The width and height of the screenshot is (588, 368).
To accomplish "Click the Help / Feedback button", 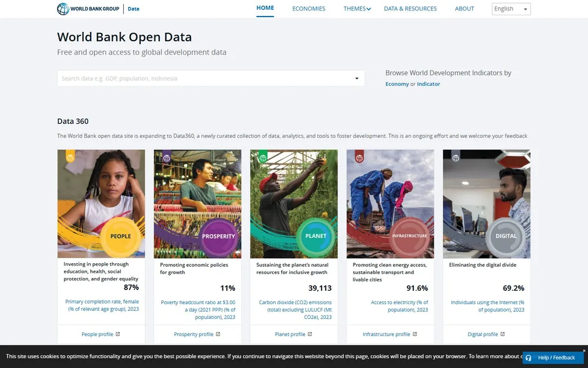I will tap(553, 358).
